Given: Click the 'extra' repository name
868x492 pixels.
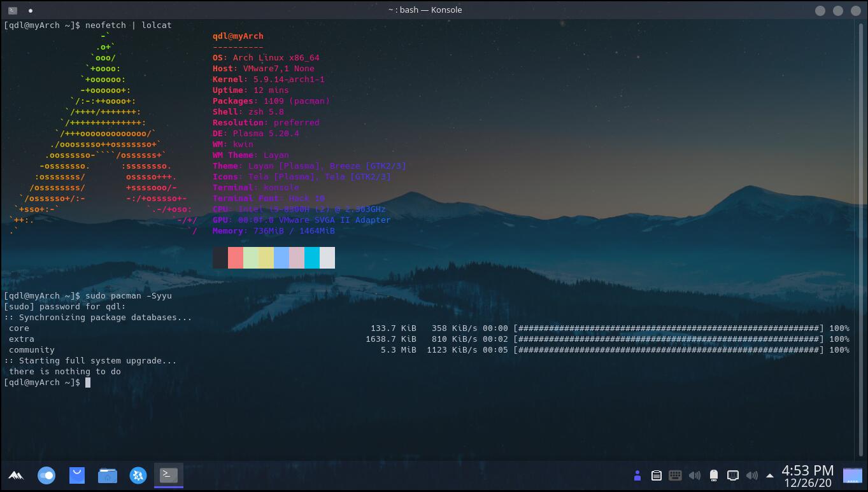Looking at the screenshot, I should 22,339.
